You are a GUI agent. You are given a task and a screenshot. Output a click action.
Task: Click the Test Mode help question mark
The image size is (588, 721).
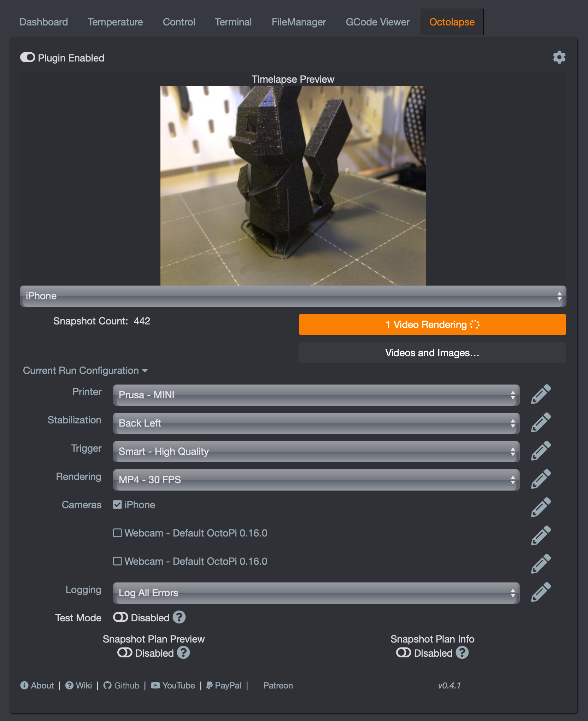click(180, 617)
